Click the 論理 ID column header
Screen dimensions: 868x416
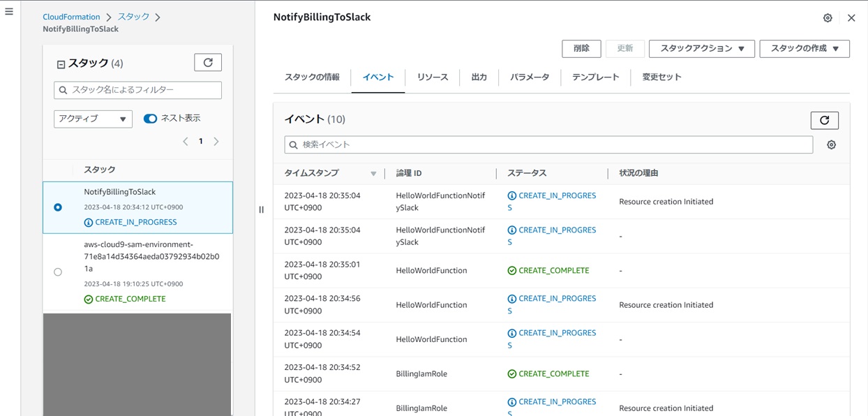tap(409, 173)
